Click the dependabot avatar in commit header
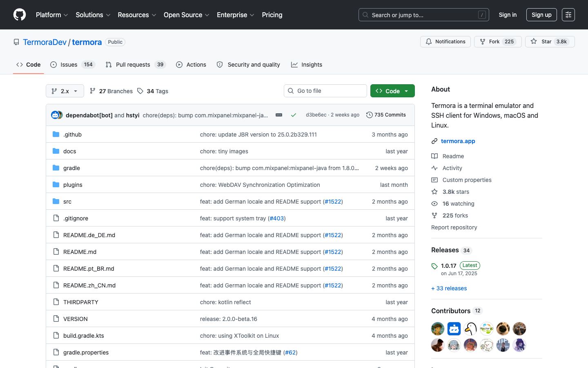The height and width of the screenshot is (368, 588). [55, 115]
